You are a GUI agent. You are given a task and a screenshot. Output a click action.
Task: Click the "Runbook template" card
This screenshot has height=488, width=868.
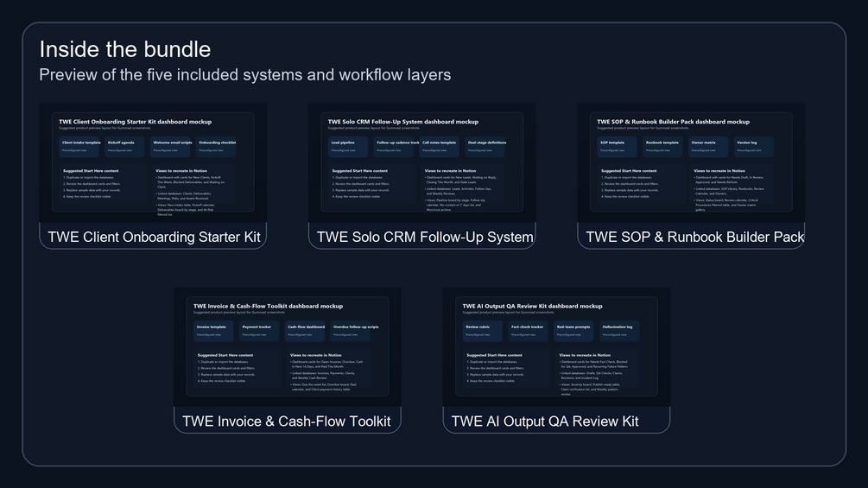[x=662, y=147]
